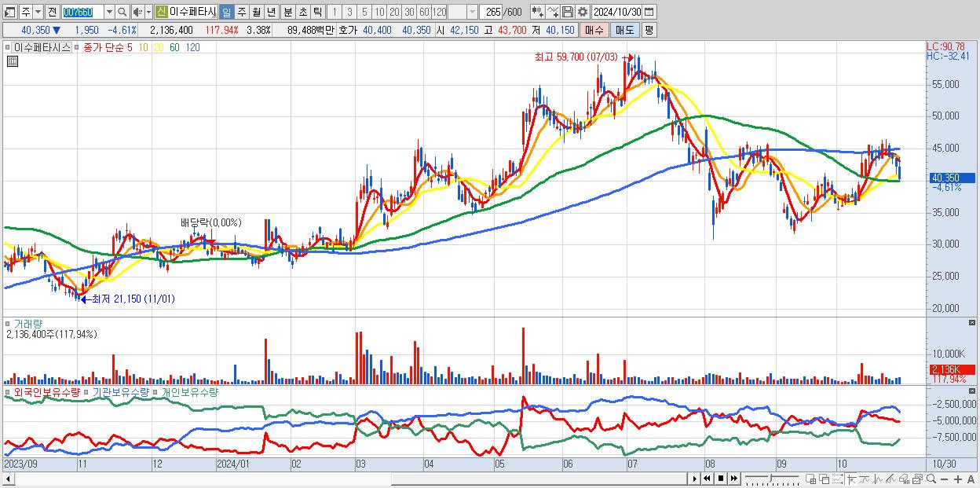Open the stock search magnifier

[x=122, y=12]
